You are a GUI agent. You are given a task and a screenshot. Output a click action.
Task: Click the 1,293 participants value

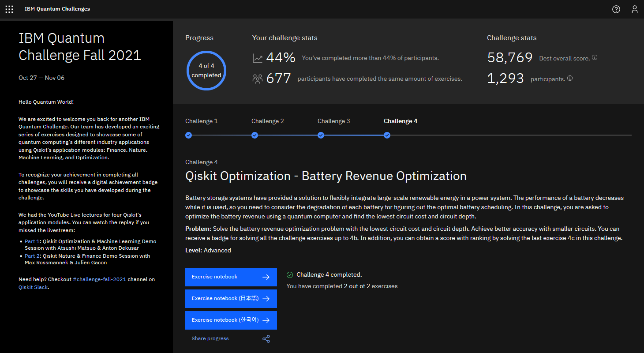click(505, 79)
